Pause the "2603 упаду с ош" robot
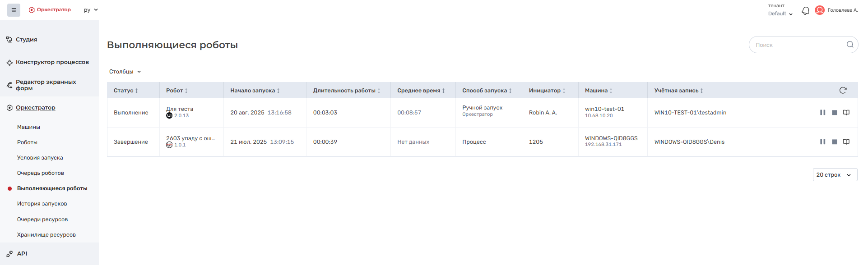 coord(822,142)
